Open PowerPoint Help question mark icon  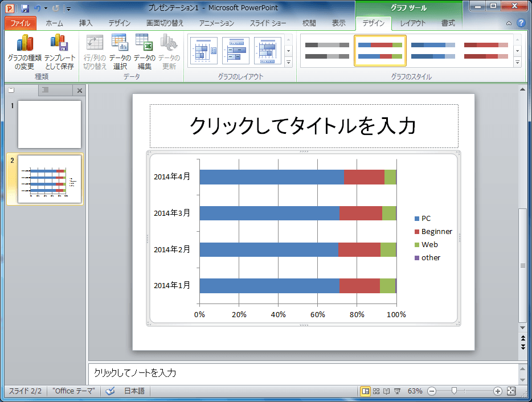pyautogui.click(x=521, y=23)
